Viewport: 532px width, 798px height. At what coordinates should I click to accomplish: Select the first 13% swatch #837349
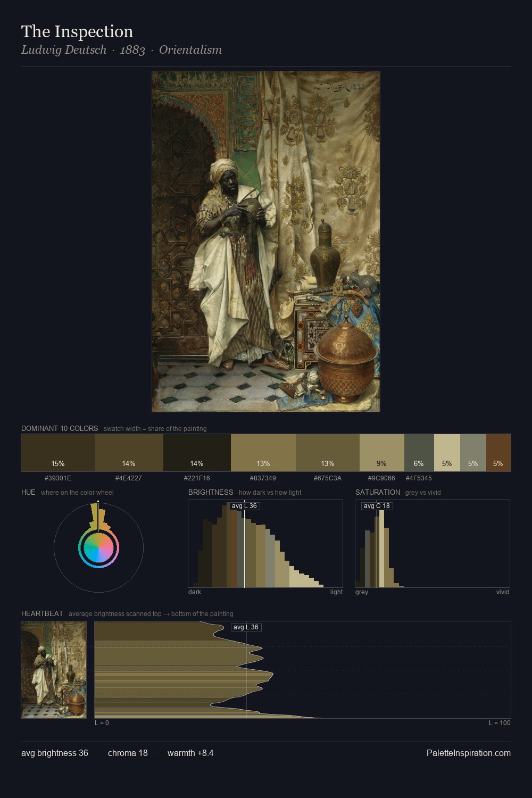[263, 453]
